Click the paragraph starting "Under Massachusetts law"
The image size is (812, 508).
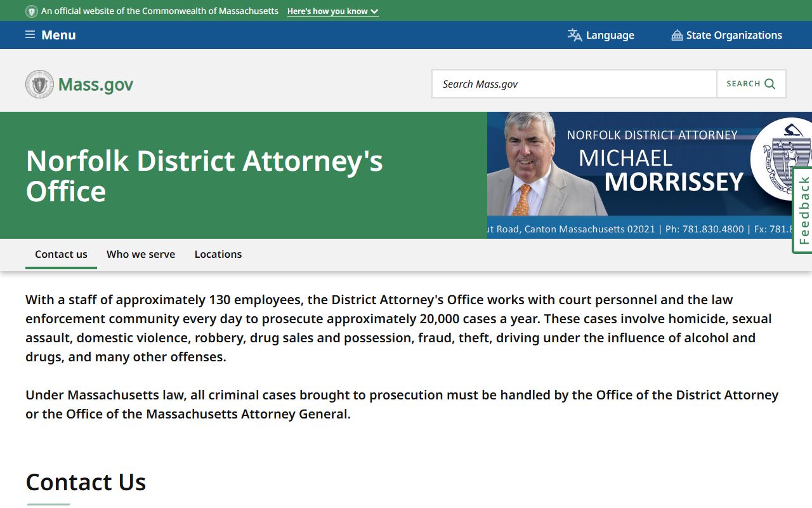click(402, 404)
